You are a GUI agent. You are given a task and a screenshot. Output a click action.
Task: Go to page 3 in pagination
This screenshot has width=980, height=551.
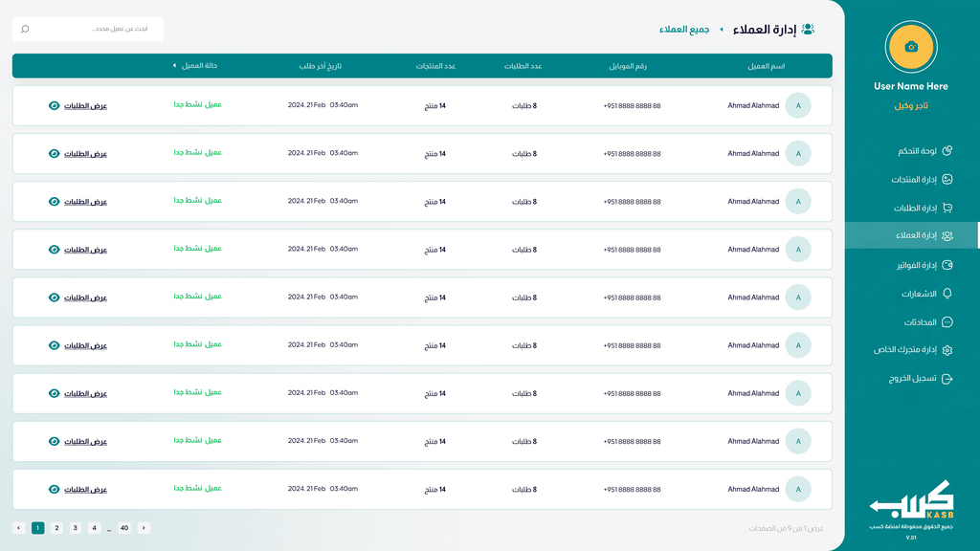click(75, 528)
